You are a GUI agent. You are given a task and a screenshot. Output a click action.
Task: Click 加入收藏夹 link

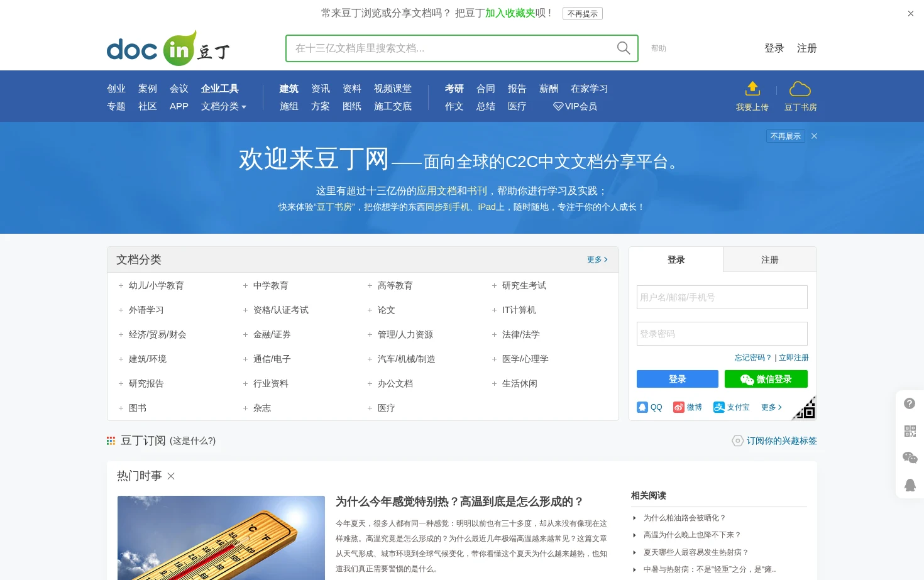pyautogui.click(x=510, y=13)
